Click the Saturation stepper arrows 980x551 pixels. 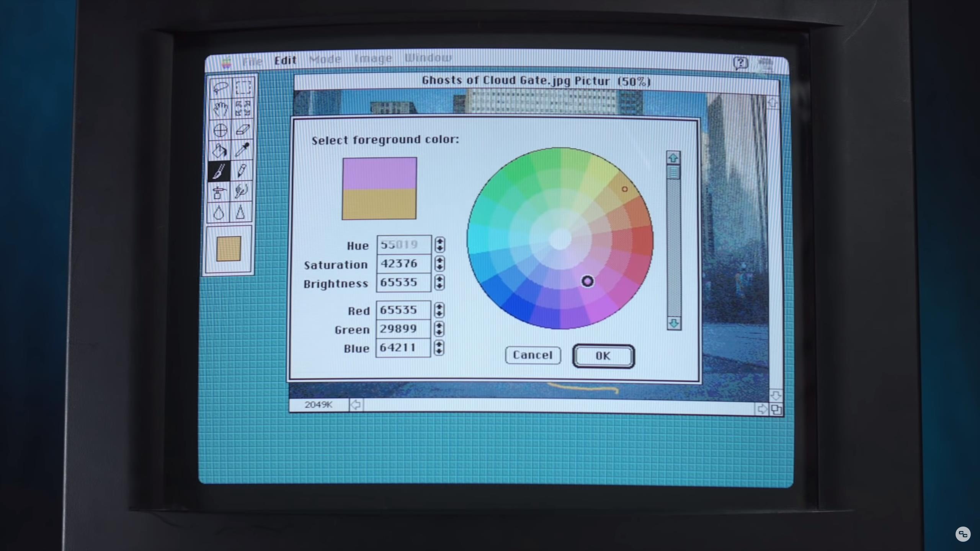[440, 264]
